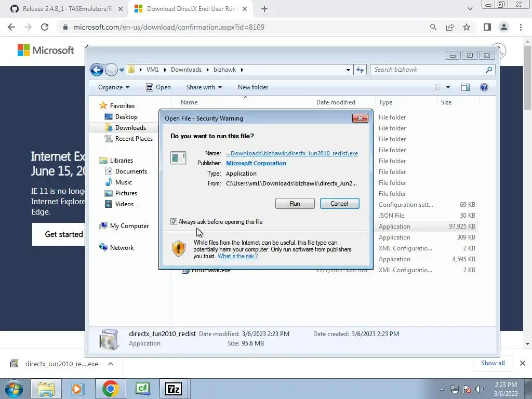Image resolution: width=532 pixels, height=399 pixels.
Task: Close the security warning with the red X
Action: (360, 118)
